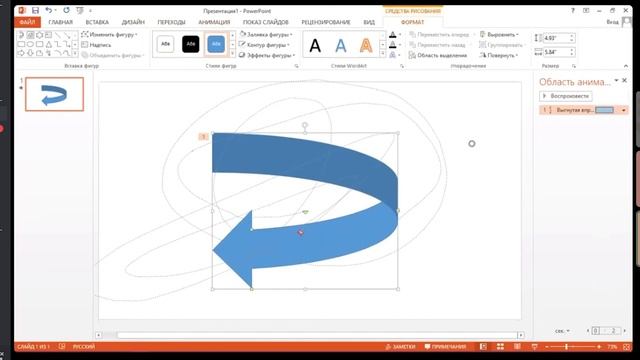This screenshot has height=360, width=640.
Task: Switch to Normal view in status bar
Action: pyautogui.click(x=483, y=347)
